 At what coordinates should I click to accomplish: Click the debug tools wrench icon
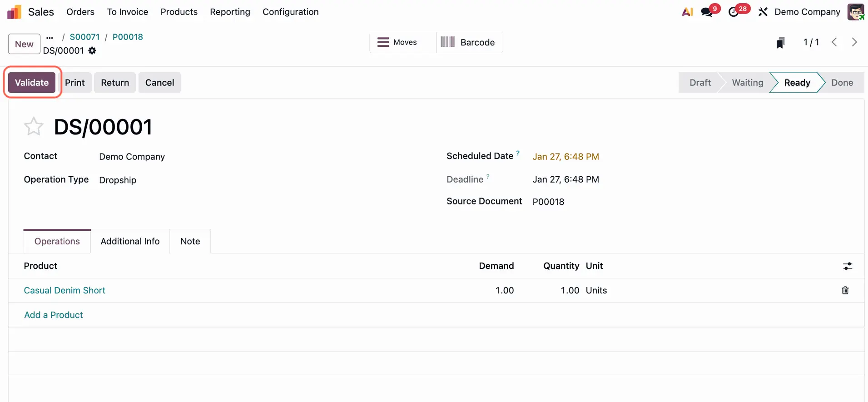coord(763,12)
